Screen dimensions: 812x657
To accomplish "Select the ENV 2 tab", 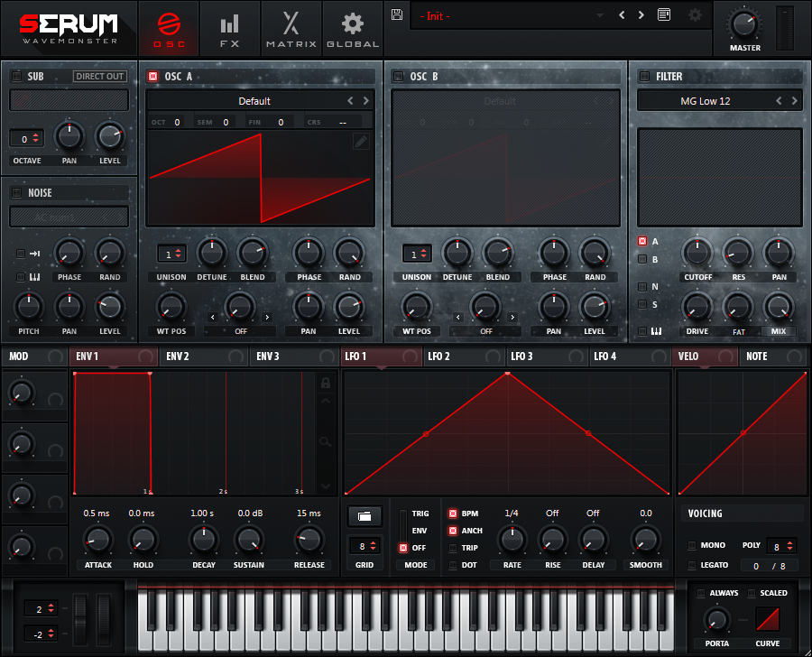I will pyautogui.click(x=204, y=356).
